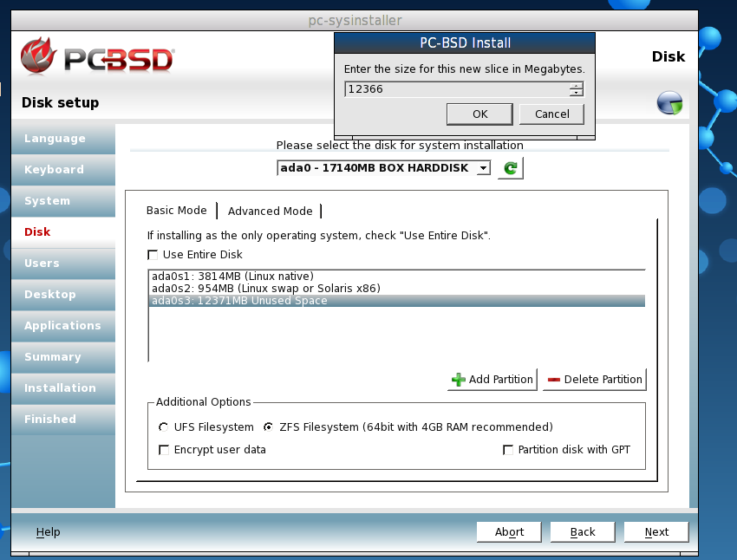Switch to the Advanced Mode tab
The height and width of the screenshot is (560, 737).
tap(270, 211)
